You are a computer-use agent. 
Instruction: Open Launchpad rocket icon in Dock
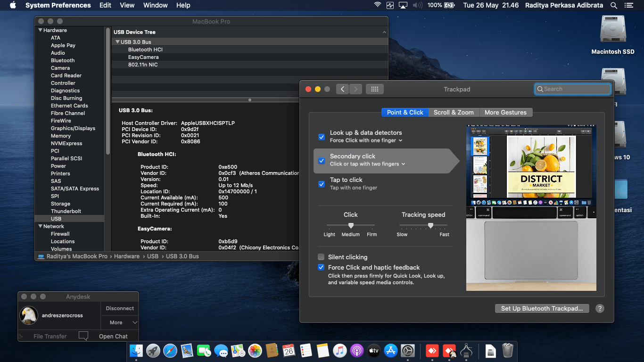click(153, 351)
